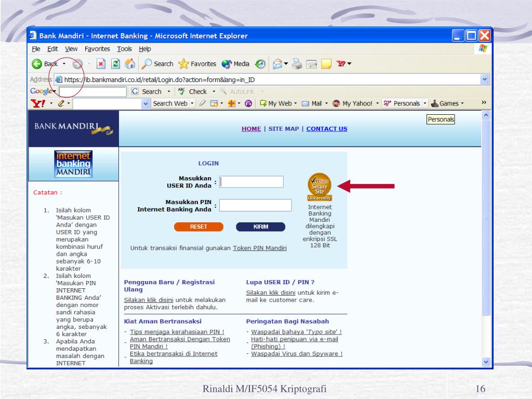Click the AutoLink button on the Google toolbar
Screen dimensions: 532x399
click(237, 91)
